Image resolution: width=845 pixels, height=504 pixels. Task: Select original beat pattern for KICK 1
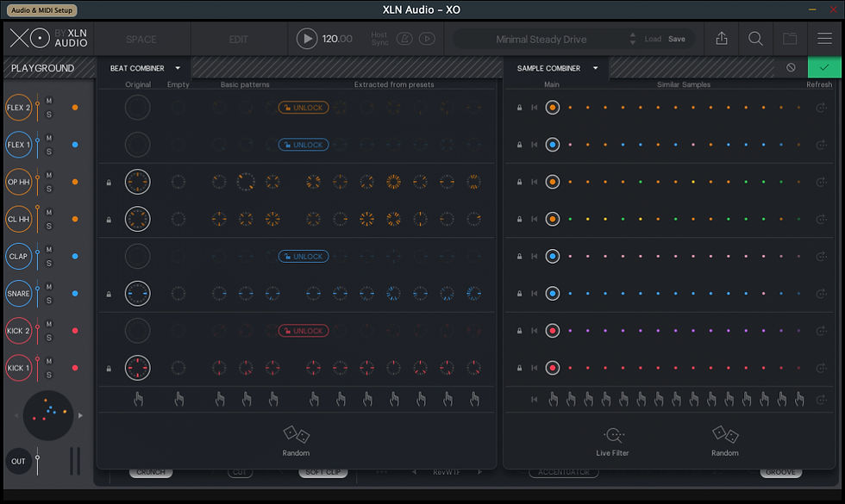point(137,368)
